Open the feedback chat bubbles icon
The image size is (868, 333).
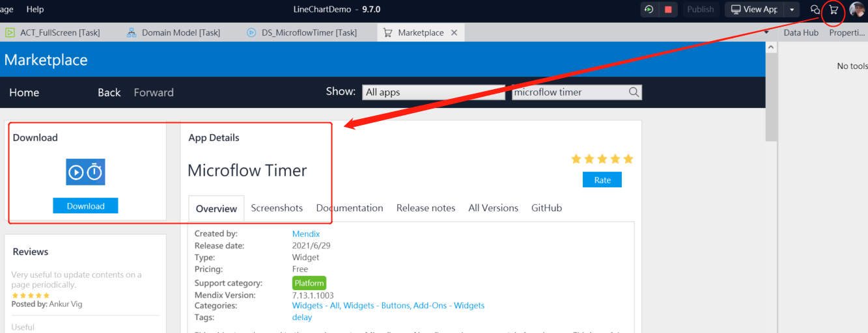pos(815,10)
